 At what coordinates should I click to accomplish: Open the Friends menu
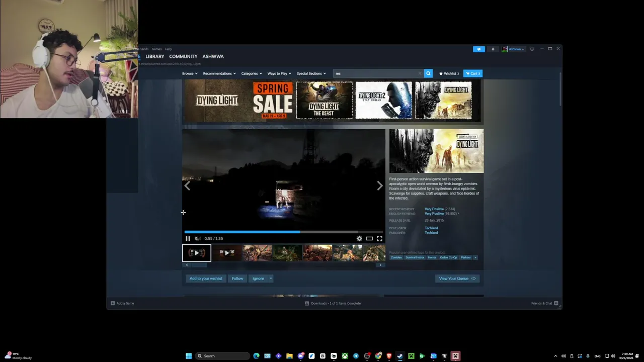[144, 49]
